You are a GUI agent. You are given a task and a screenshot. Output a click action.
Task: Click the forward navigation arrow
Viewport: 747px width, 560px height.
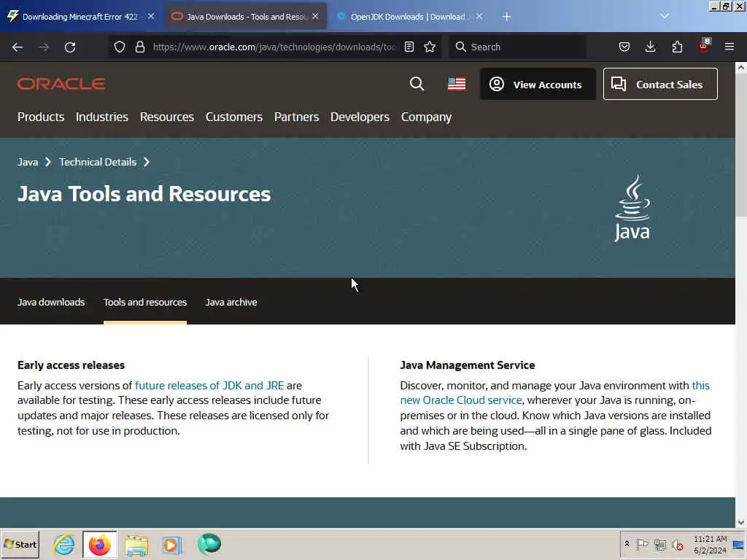click(43, 47)
